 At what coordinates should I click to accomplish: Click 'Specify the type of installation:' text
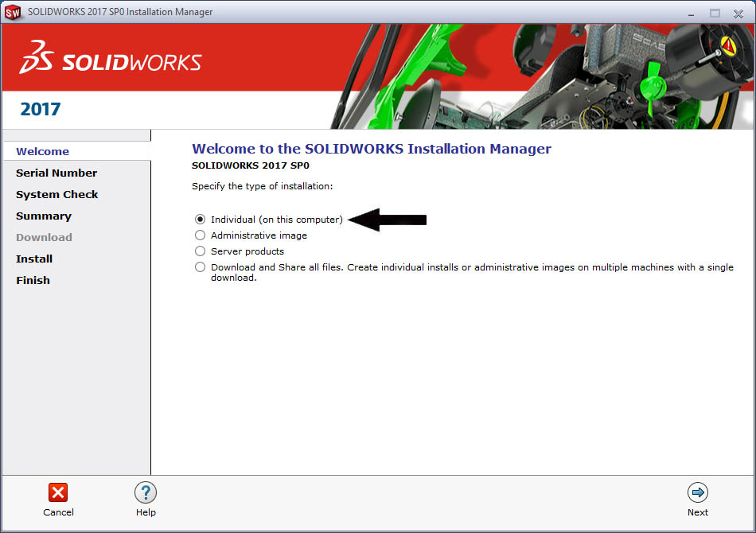click(263, 186)
